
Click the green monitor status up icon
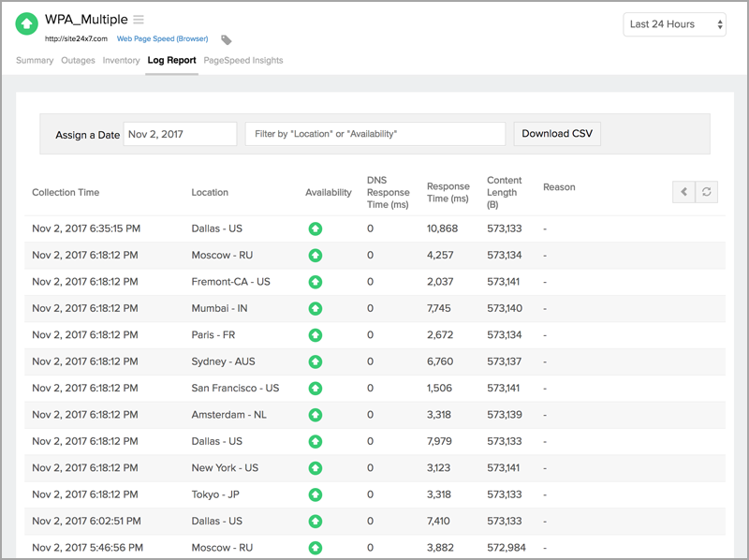pyautogui.click(x=28, y=24)
